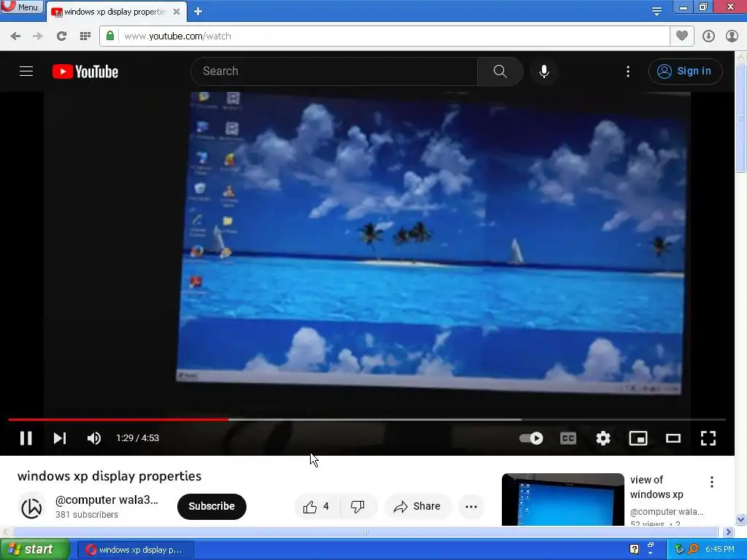Dislike this video
This screenshot has height=560, width=747.
point(357,507)
